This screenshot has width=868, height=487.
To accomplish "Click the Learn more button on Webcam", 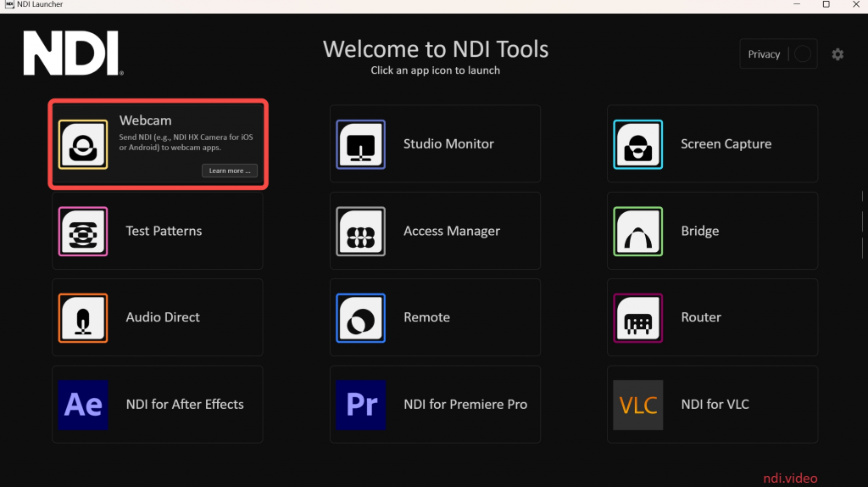I will pos(230,171).
